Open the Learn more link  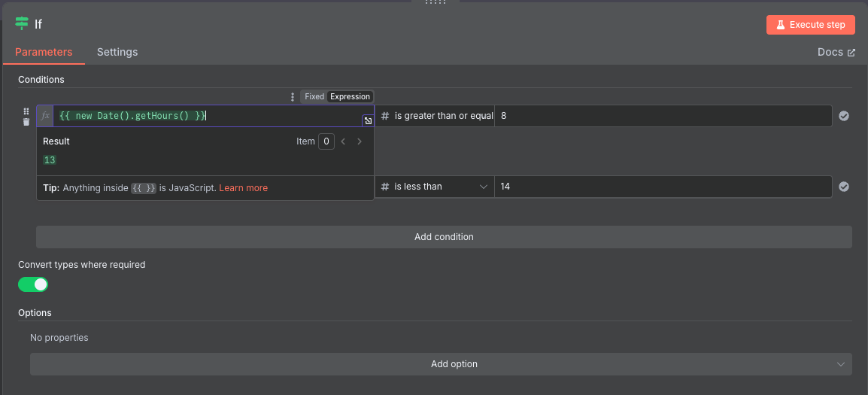[244, 188]
